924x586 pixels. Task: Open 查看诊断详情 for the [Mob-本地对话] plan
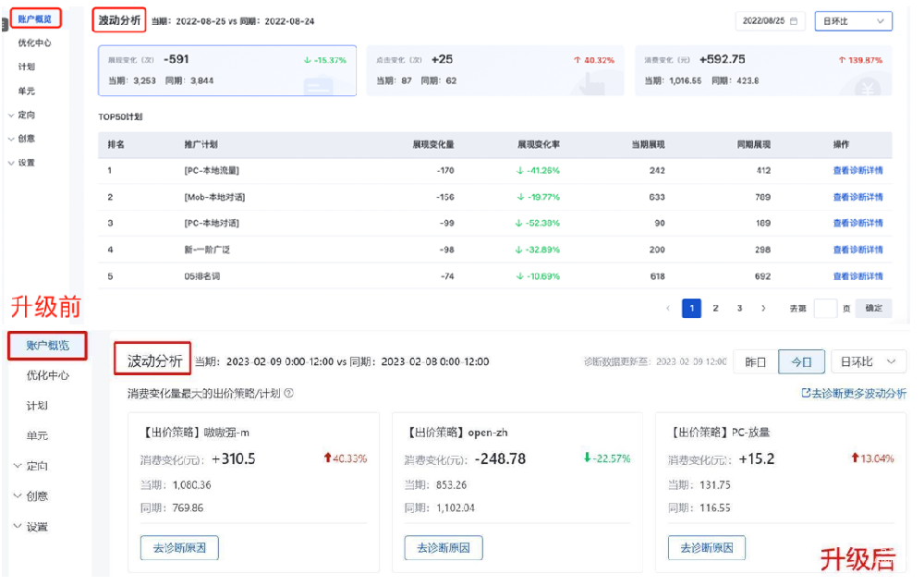tap(857, 197)
